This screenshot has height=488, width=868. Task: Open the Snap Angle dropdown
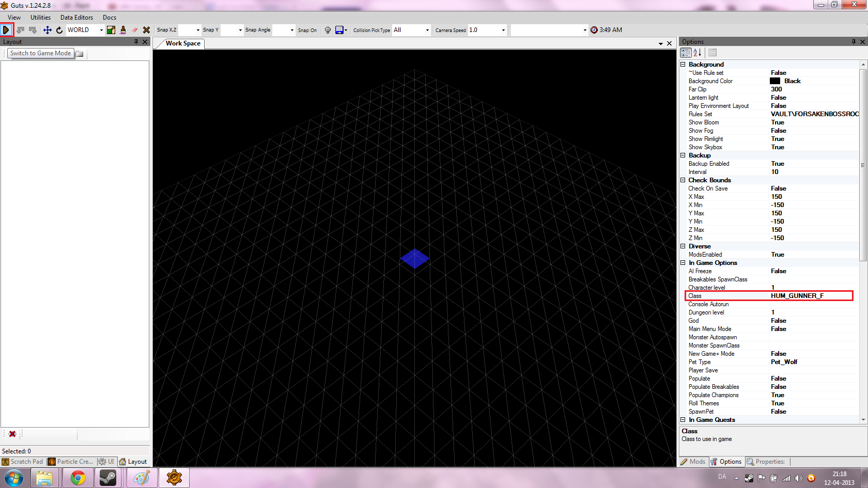point(292,30)
